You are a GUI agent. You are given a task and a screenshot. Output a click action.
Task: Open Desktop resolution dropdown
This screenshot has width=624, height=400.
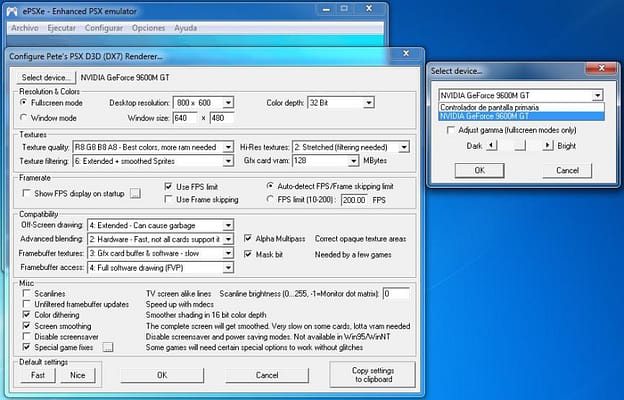228,103
